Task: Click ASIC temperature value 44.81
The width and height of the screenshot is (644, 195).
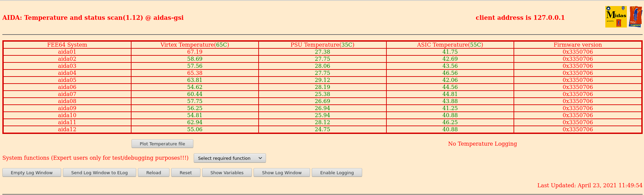Action: click(450, 94)
